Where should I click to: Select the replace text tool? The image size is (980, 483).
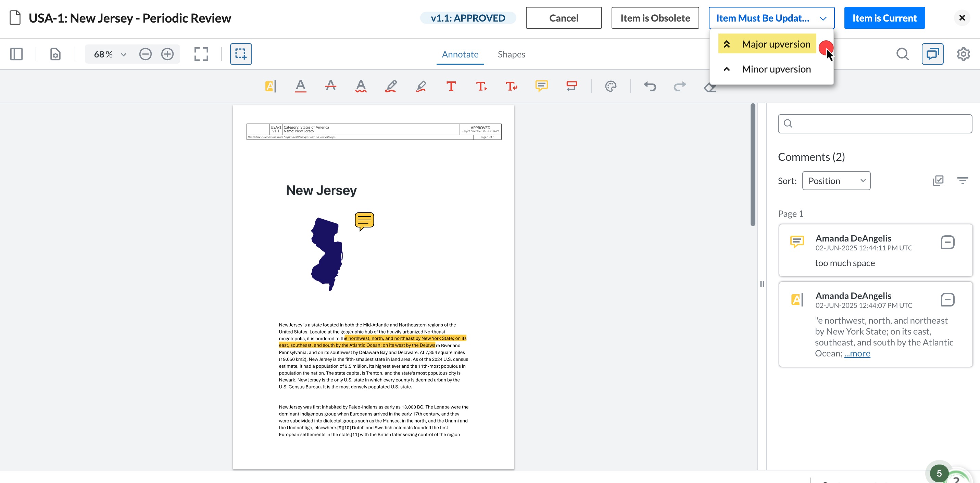511,86
